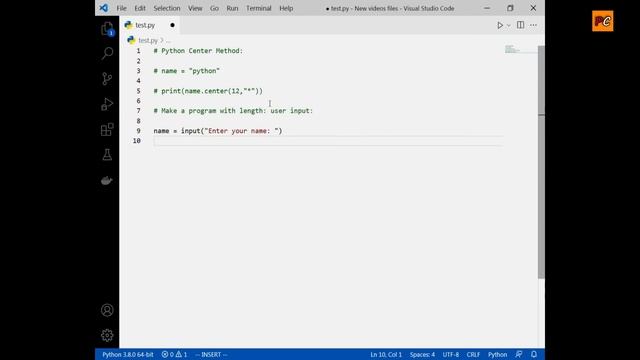
Task: Change encoding via UTF-8
Action: pyautogui.click(x=451, y=354)
